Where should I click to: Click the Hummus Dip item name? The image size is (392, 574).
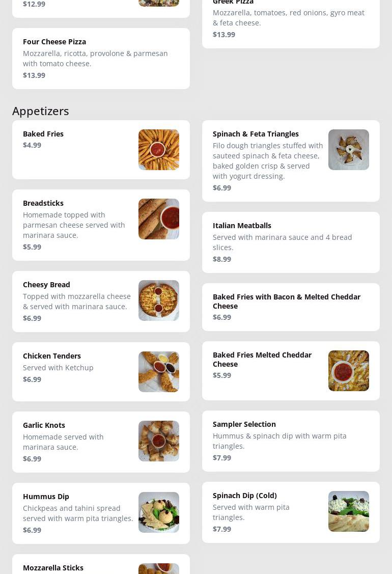(46, 497)
